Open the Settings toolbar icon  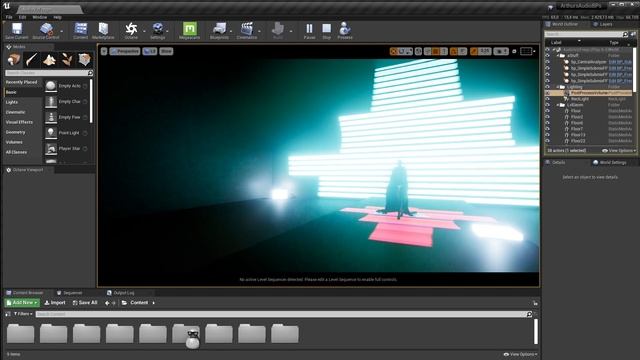(x=158, y=29)
